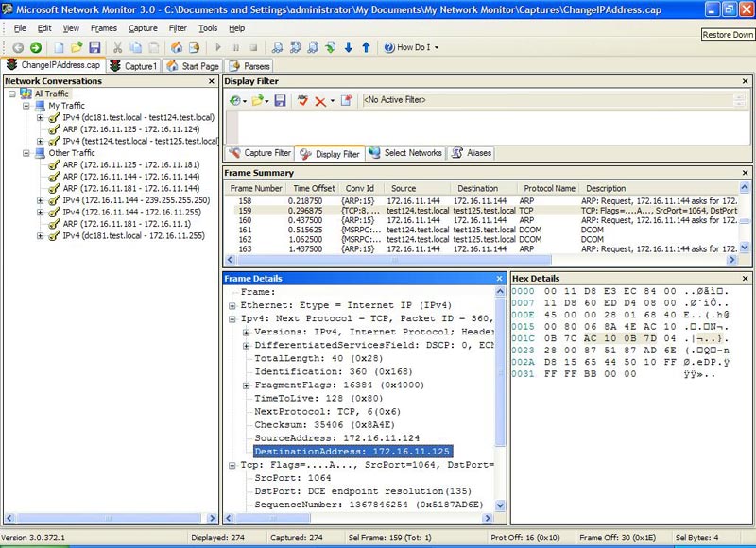Verify display filter syntax with ABC check icon
Viewport: 756px width, 548px height.
coord(302,100)
